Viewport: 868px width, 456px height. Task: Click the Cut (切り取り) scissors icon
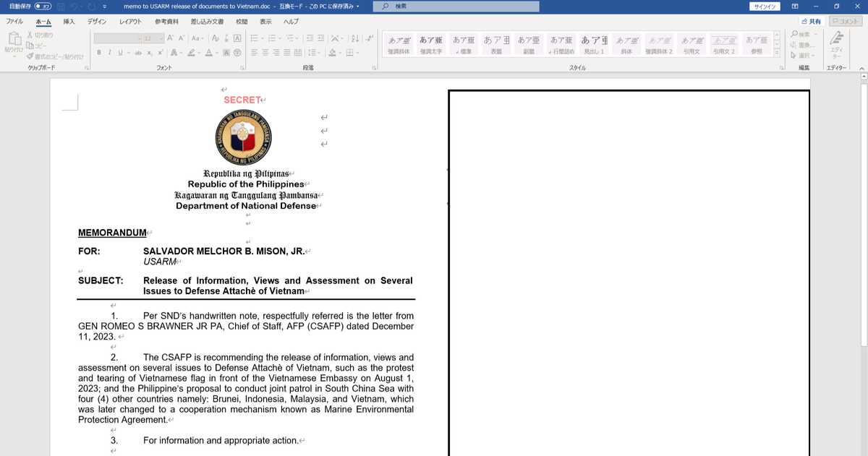tap(30, 35)
